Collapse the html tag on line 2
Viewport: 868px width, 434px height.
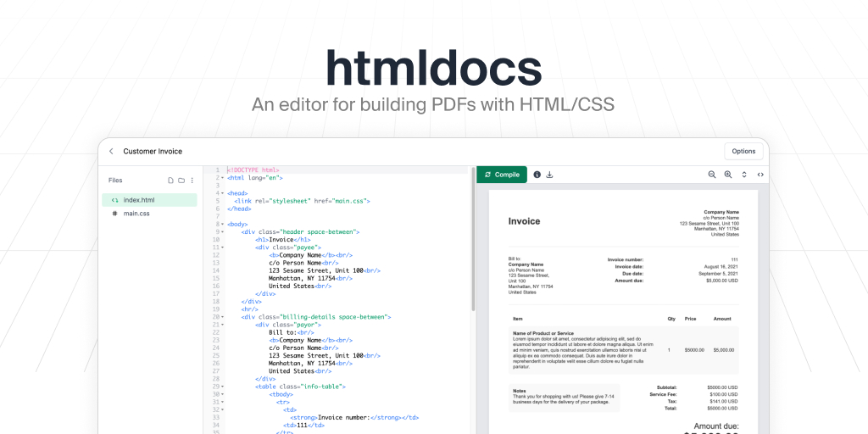point(222,178)
